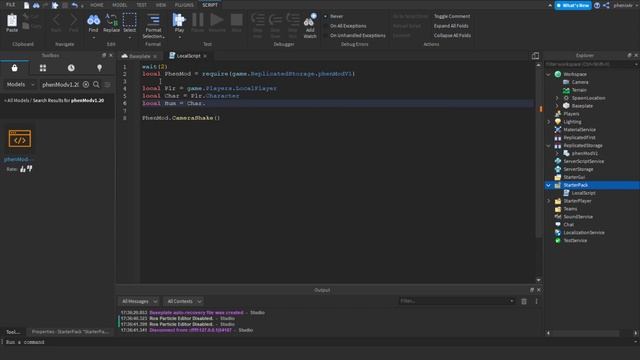Switch to the PLUGINS ribbon tab

pos(184,5)
